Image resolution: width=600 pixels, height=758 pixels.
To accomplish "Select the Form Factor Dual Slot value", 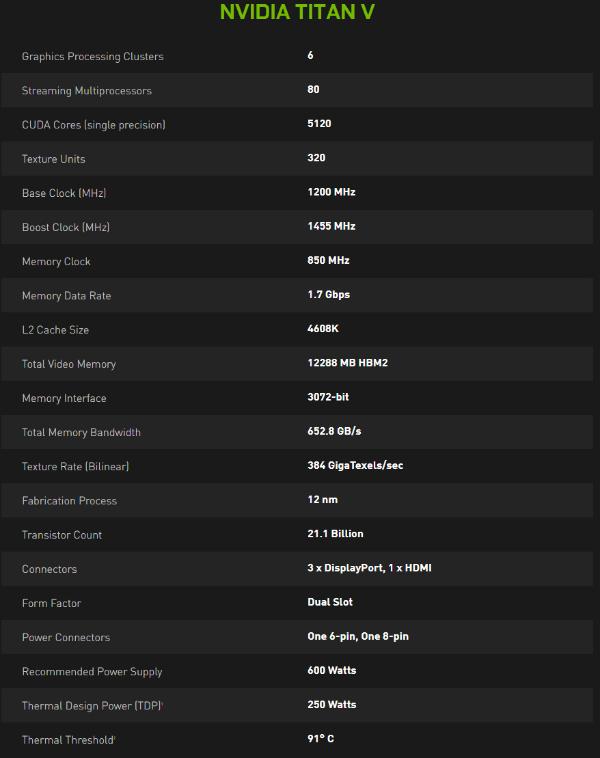I will click(330, 602).
